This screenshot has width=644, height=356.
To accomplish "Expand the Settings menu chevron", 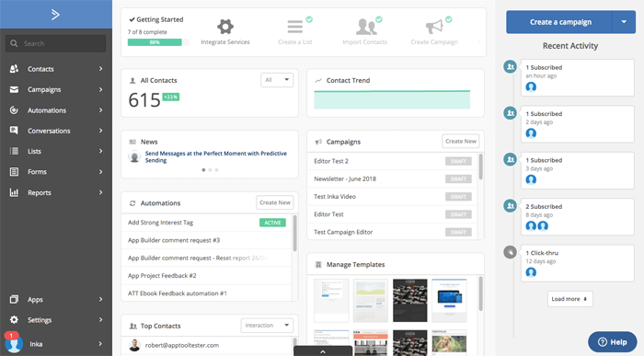I will click(100, 319).
